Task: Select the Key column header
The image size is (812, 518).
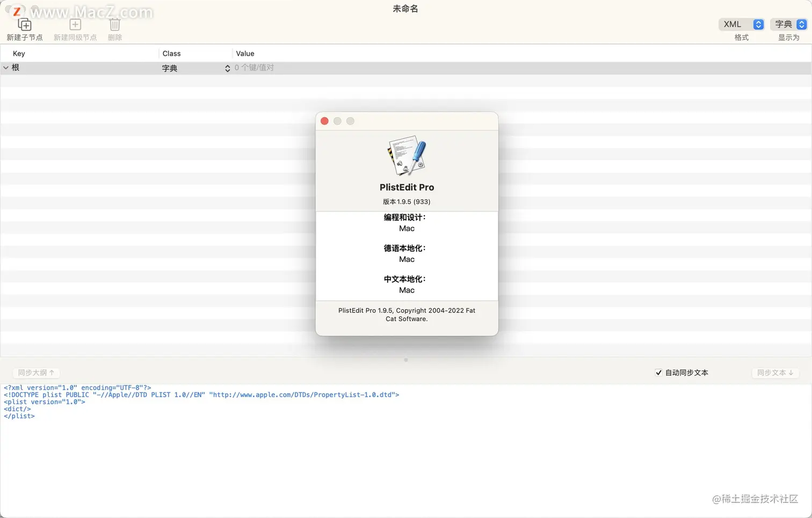Action: click(19, 53)
